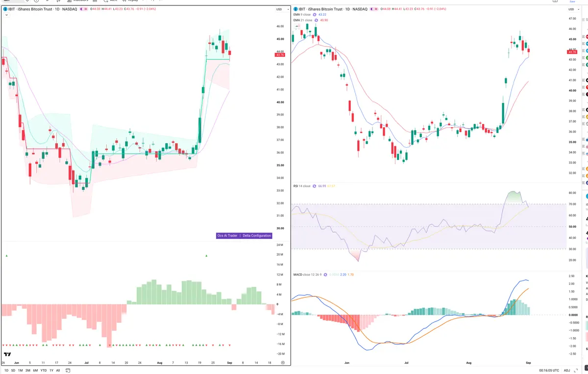Screen dimensions: 588x374
Task: Set time range to 6M
Action: pos(35,371)
